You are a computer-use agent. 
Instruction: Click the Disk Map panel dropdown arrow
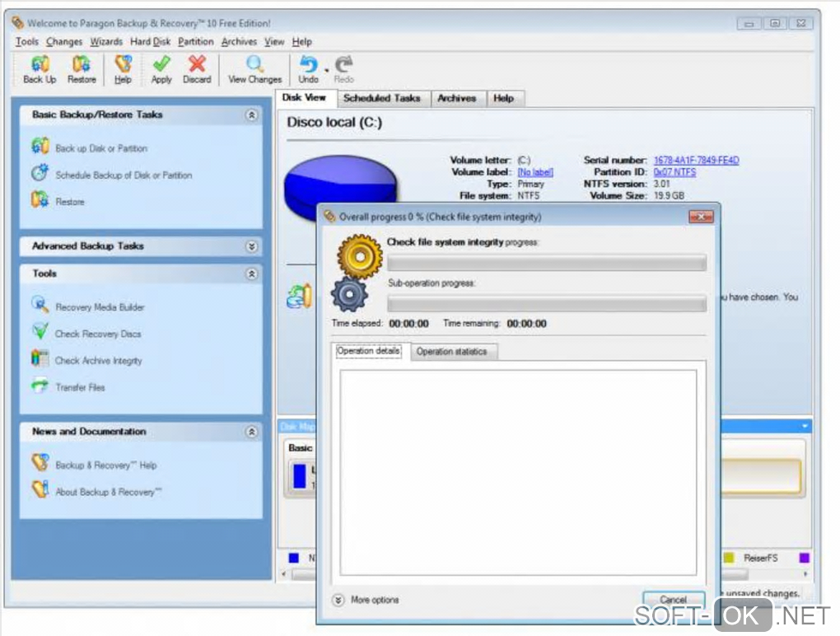[x=805, y=427]
